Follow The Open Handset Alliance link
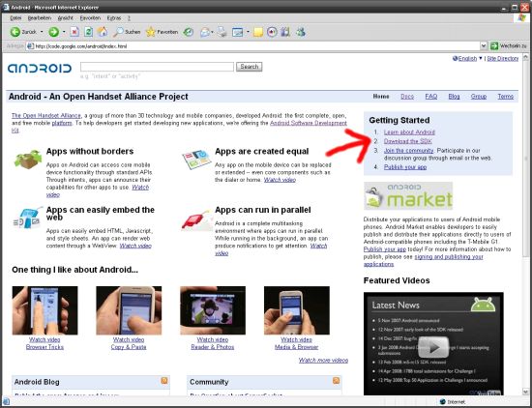This screenshot has height=408, width=532. pos(46,116)
